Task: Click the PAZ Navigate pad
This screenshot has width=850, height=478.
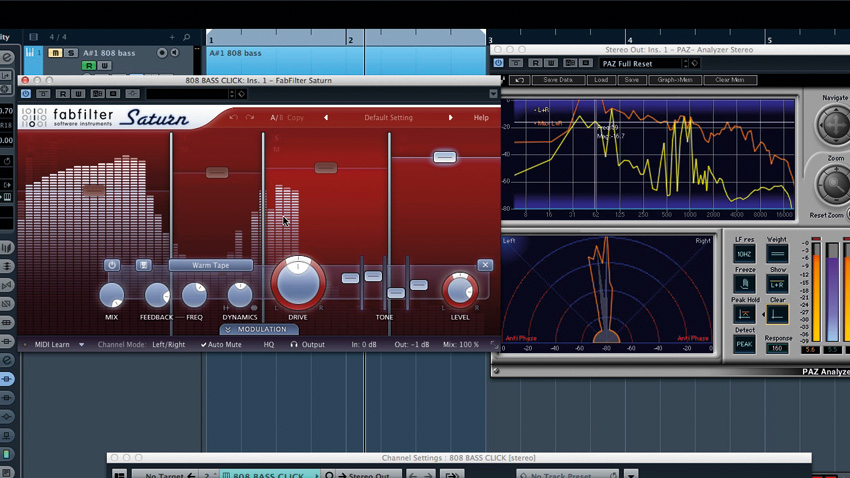Action: point(835,125)
